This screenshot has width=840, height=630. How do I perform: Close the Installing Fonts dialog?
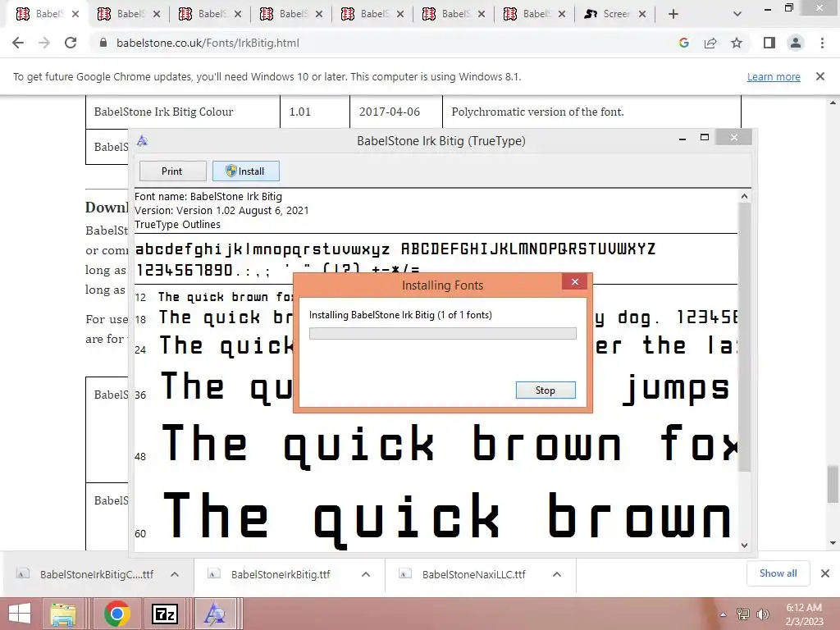pyautogui.click(x=575, y=282)
